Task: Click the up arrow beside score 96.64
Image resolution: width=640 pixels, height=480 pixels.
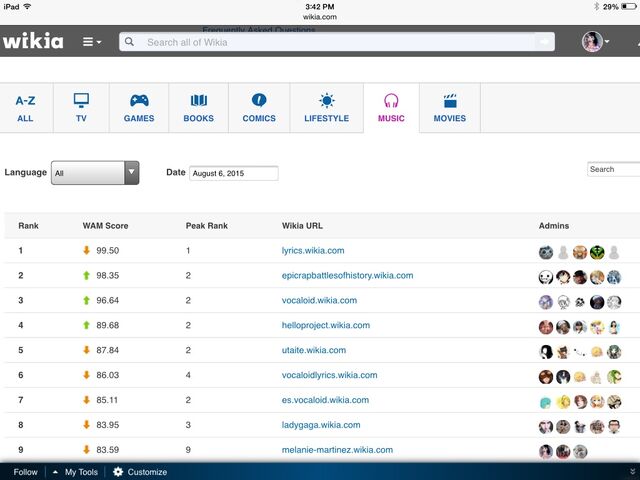Action: [x=86, y=300]
